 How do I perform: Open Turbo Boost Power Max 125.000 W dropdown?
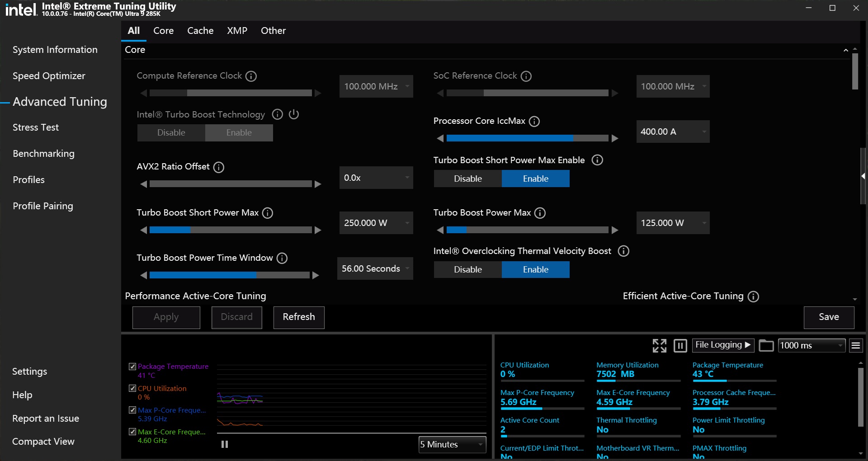pyautogui.click(x=673, y=223)
